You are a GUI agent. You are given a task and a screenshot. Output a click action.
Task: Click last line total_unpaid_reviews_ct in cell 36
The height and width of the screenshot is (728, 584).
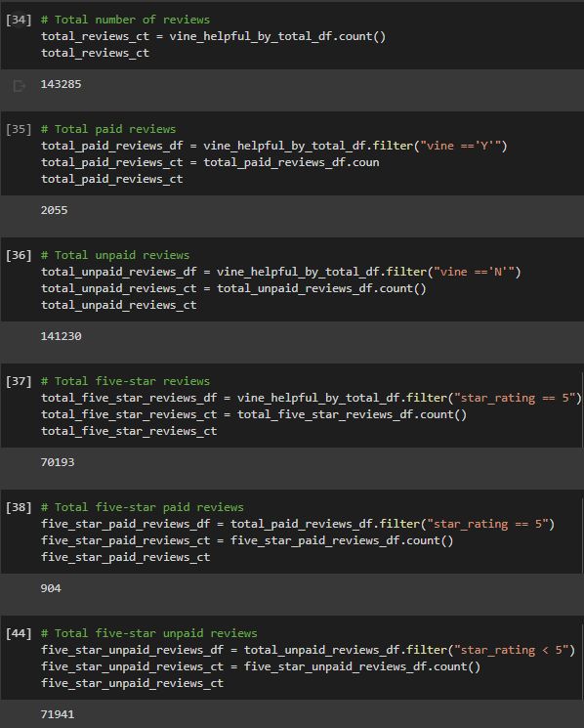point(119,305)
